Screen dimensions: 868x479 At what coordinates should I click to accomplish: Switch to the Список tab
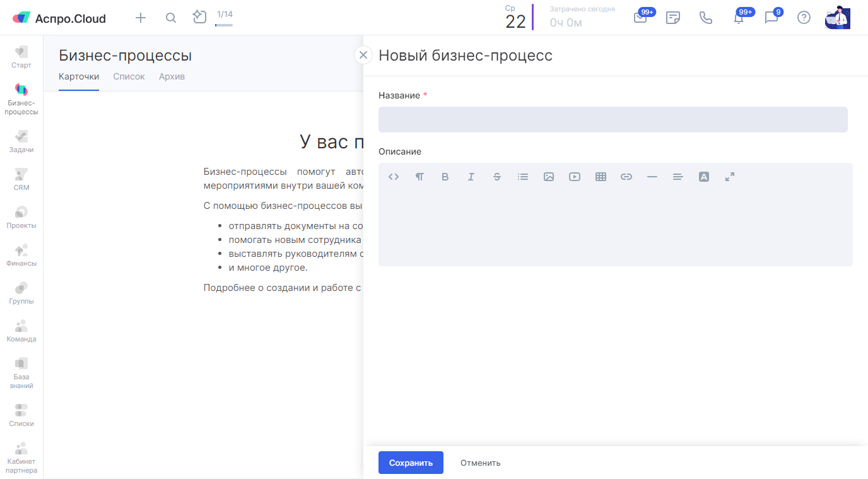pyautogui.click(x=129, y=76)
